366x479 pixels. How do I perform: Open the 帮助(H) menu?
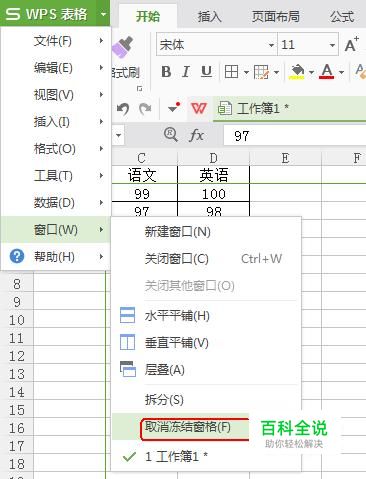[x=55, y=256]
